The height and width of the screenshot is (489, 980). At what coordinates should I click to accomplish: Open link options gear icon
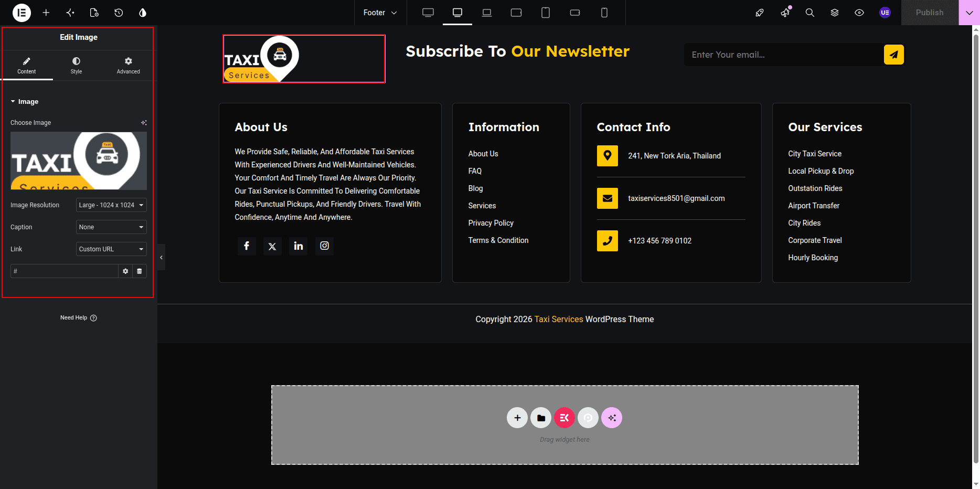125,271
